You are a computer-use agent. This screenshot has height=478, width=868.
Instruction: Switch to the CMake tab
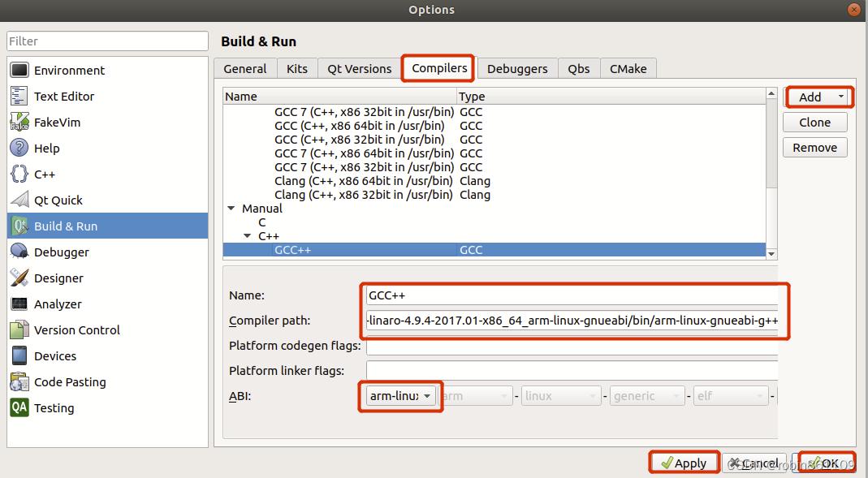pyautogui.click(x=628, y=69)
